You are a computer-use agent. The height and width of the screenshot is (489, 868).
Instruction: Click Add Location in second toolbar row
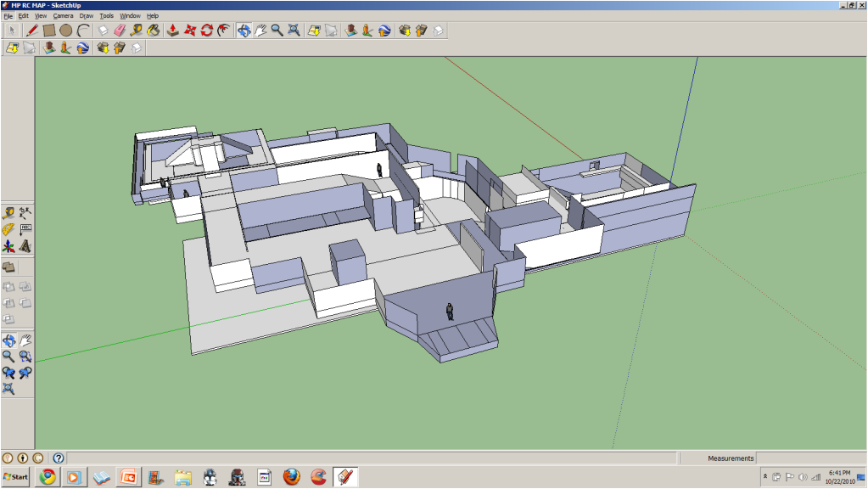(x=12, y=48)
